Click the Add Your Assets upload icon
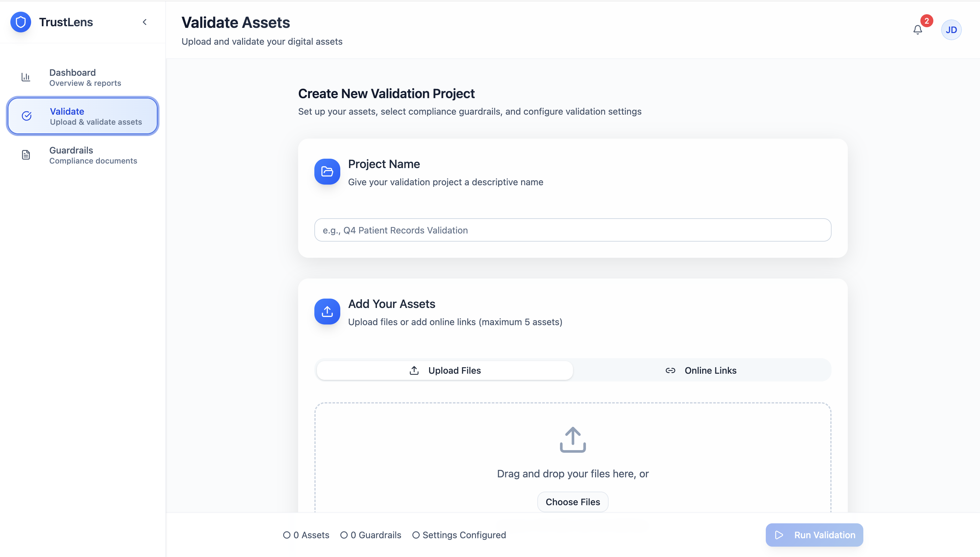 coord(327,312)
